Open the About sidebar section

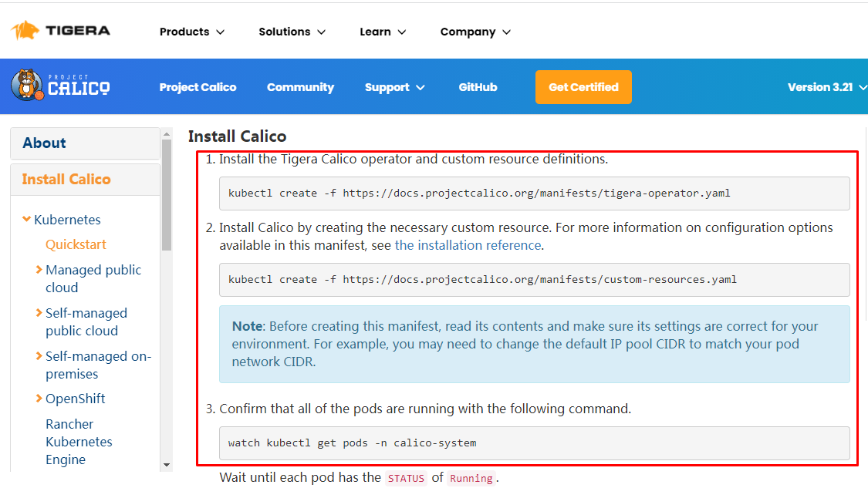(85, 143)
